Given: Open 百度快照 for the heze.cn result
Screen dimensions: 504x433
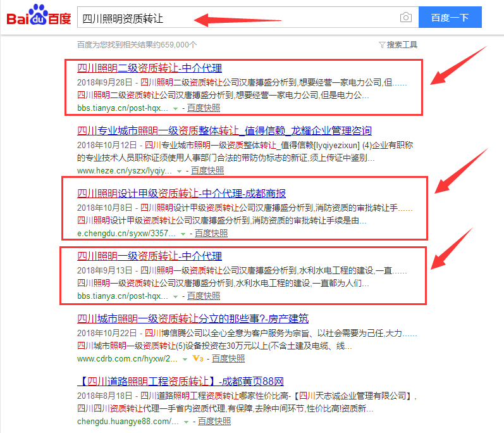Looking at the screenshot, I should pyautogui.click(x=207, y=170).
